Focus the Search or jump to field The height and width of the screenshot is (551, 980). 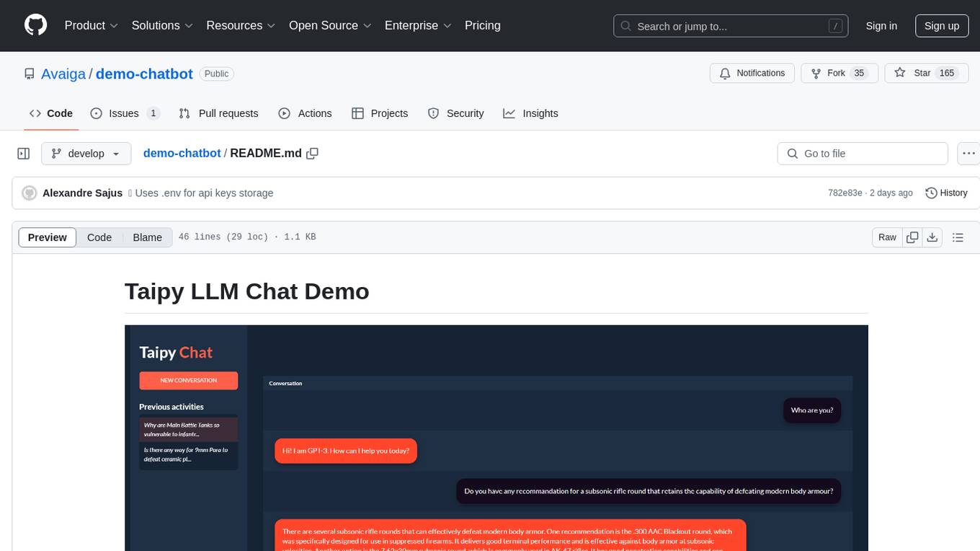click(732, 26)
